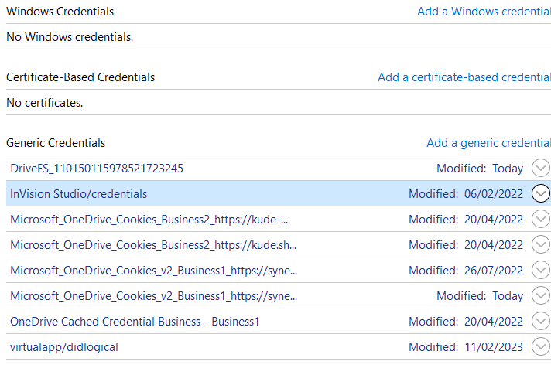This screenshot has height=392, width=551.
Task: Click the Certificate-Based Credentials heading
Action: [x=80, y=77]
